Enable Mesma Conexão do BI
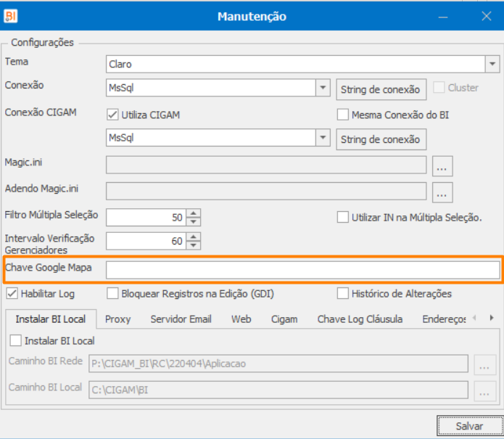 pos(343,114)
